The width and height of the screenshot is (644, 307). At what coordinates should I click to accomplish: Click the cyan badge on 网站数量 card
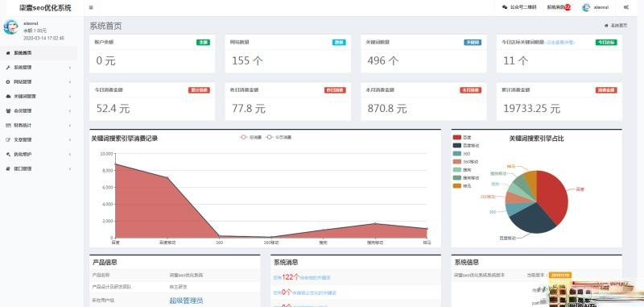pos(339,43)
